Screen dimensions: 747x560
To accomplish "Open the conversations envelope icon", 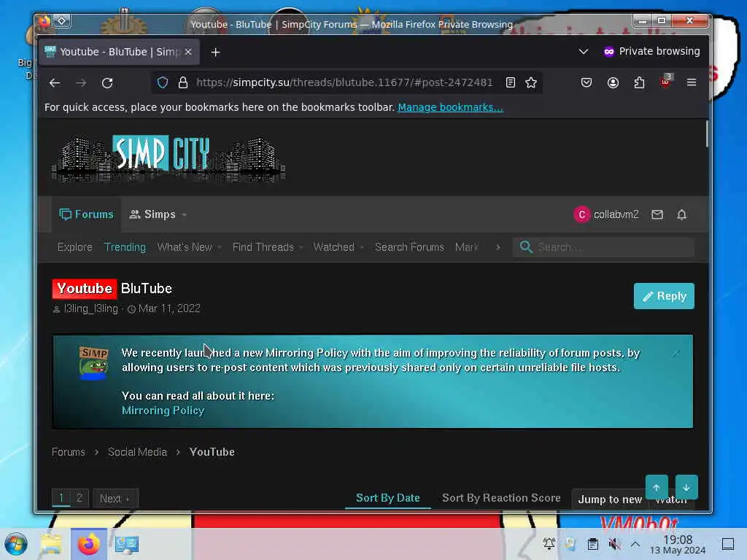I will click(x=657, y=214).
